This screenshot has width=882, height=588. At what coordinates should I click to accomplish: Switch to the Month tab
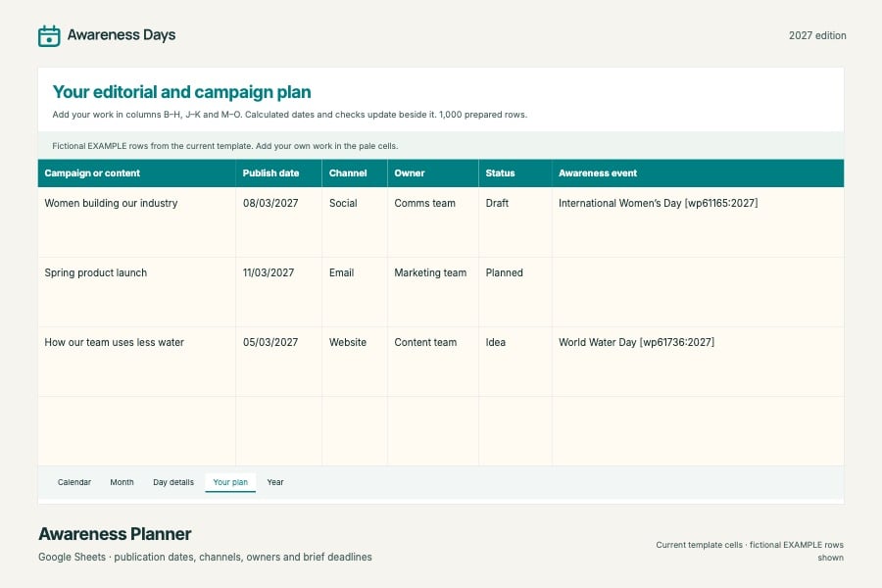pos(122,482)
